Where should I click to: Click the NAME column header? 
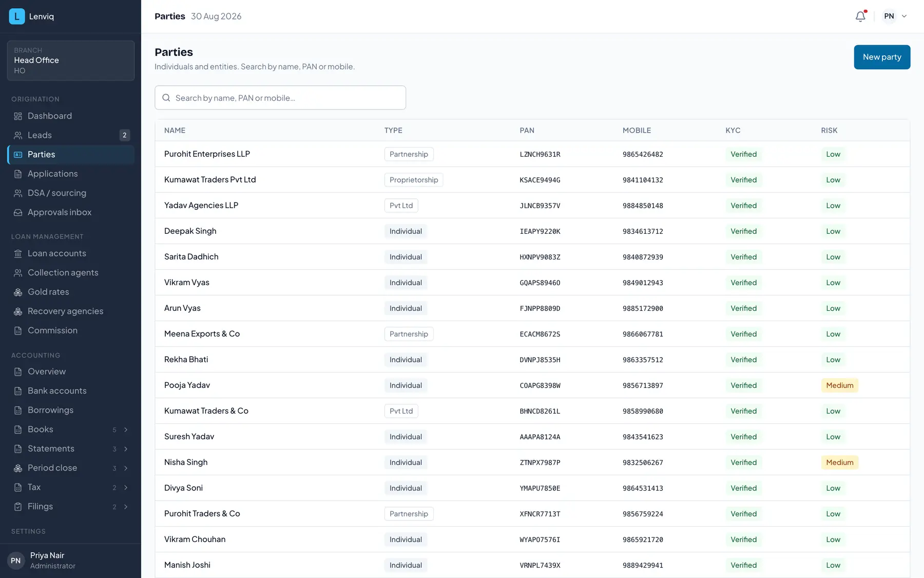[x=175, y=130]
